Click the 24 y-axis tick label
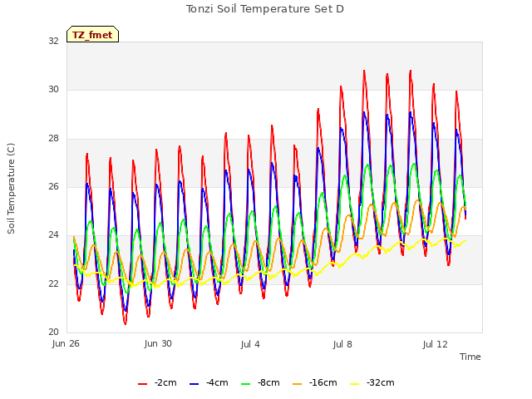The image size is (532, 399). point(53,235)
